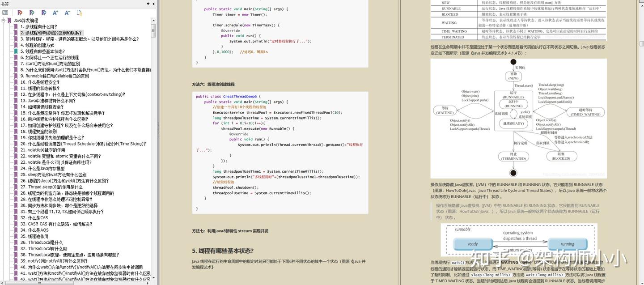The width and height of the screenshot is (644, 285).
Task: Click the set bookmark destination icon
Action: tap(44, 13)
